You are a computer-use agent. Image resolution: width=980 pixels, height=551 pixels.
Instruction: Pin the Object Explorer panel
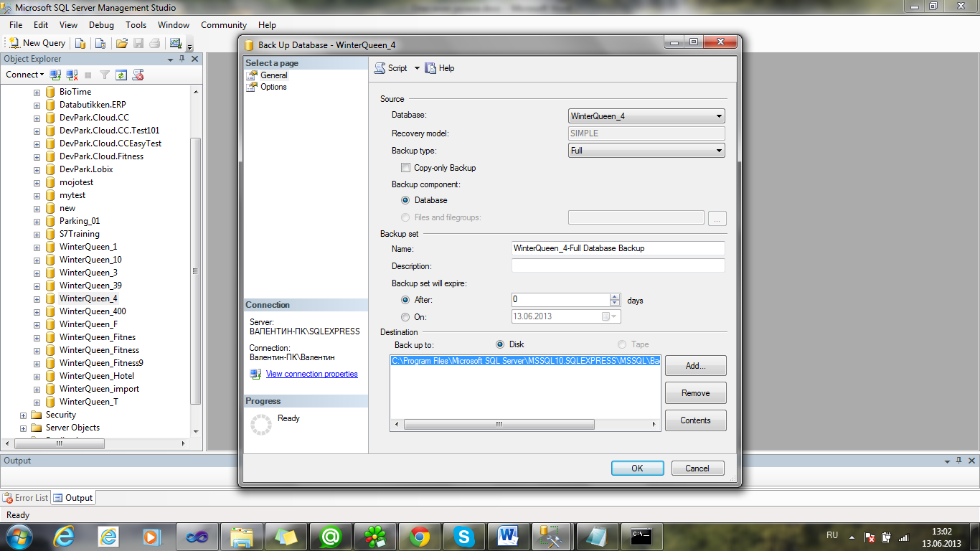(182, 59)
